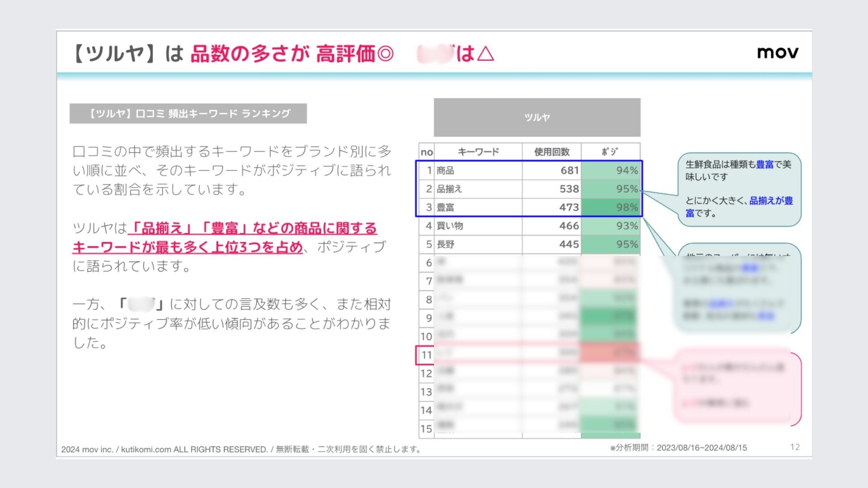Click the slide title 品数の多さが高評価

pyautogui.click(x=292, y=53)
